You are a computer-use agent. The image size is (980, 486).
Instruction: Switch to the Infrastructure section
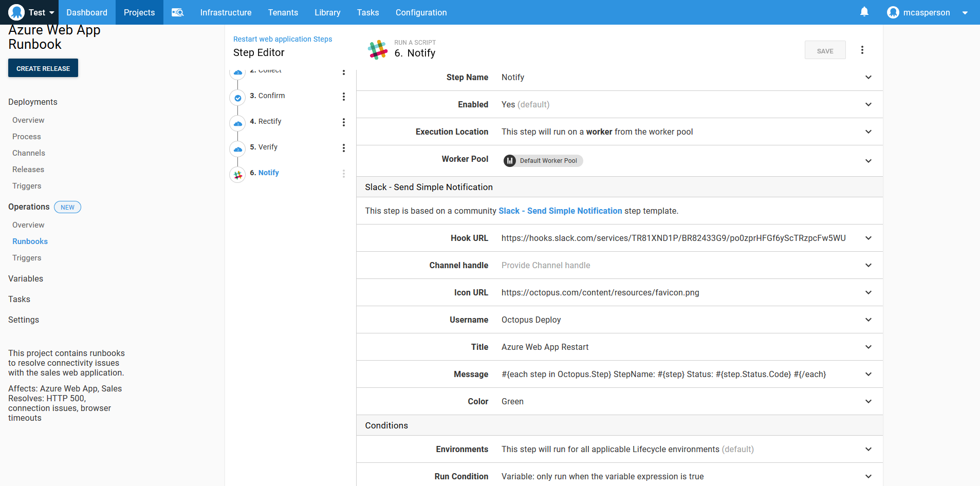(x=226, y=12)
